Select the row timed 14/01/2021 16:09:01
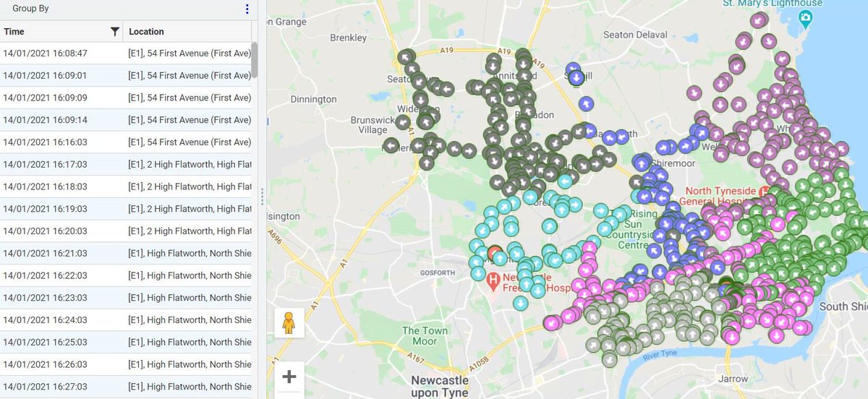Viewport: 868px width, 399px height. click(126, 75)
